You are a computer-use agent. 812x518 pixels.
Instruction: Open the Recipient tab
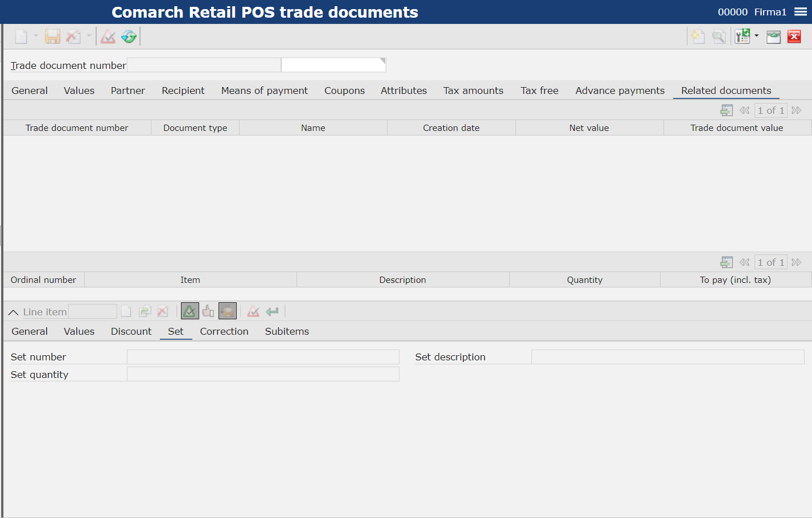[183, 91]
